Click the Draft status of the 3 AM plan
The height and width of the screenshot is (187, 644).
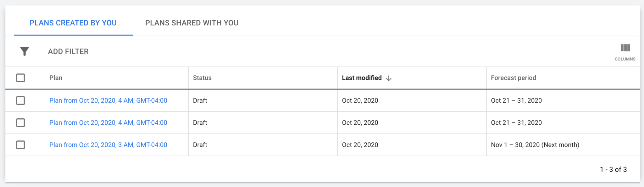[x=200, y=145]
